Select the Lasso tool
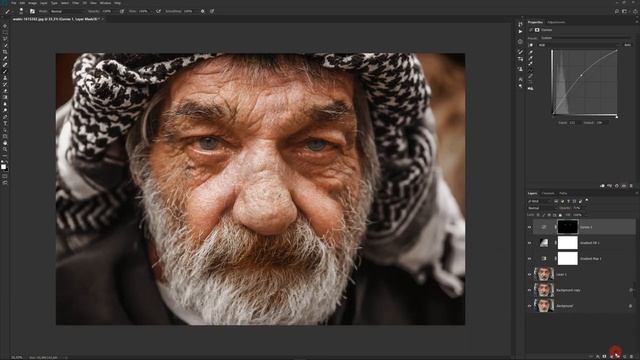 5,39
